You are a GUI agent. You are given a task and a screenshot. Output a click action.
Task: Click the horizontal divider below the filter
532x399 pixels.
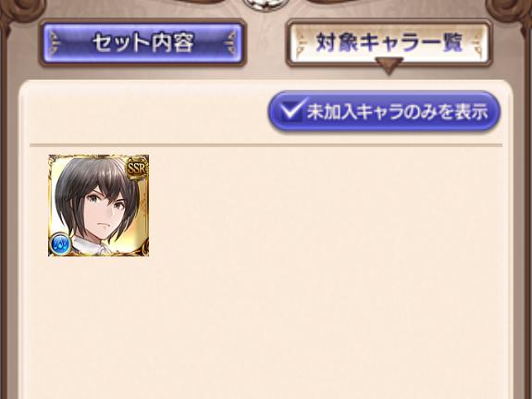pyautogui.click(x=266, y=145)
